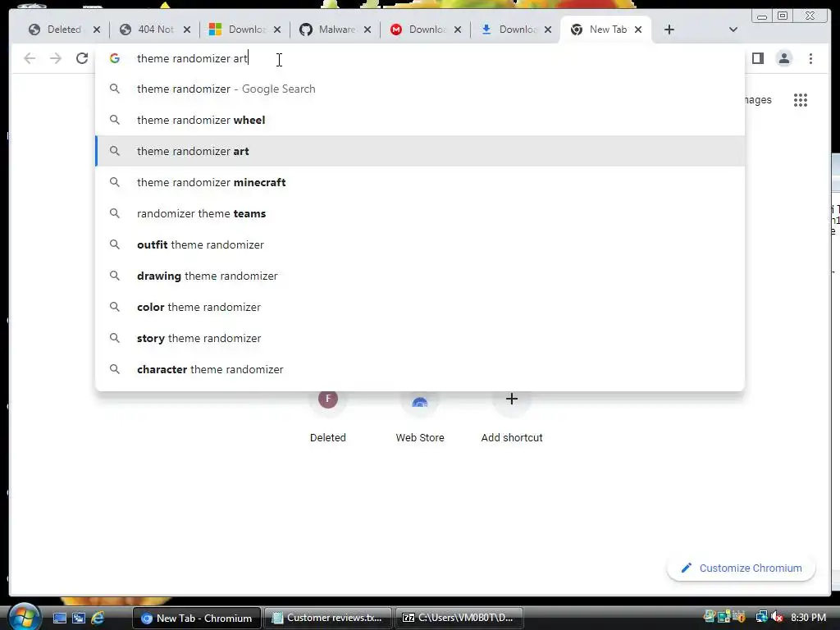Expand the tab search chevron

pyautogui.click(x=733, y=30)
